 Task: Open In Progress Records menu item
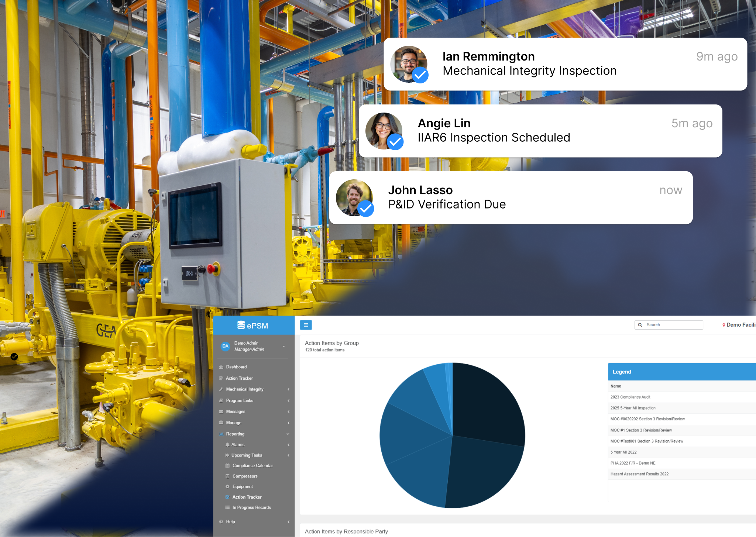tap(251, 507)
